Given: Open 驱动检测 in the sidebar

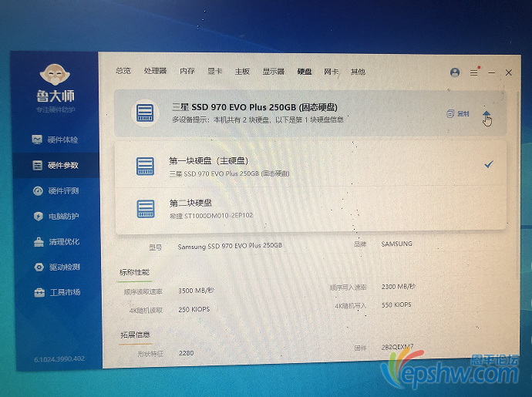Looking at the screenshot, I should point(57,267).
